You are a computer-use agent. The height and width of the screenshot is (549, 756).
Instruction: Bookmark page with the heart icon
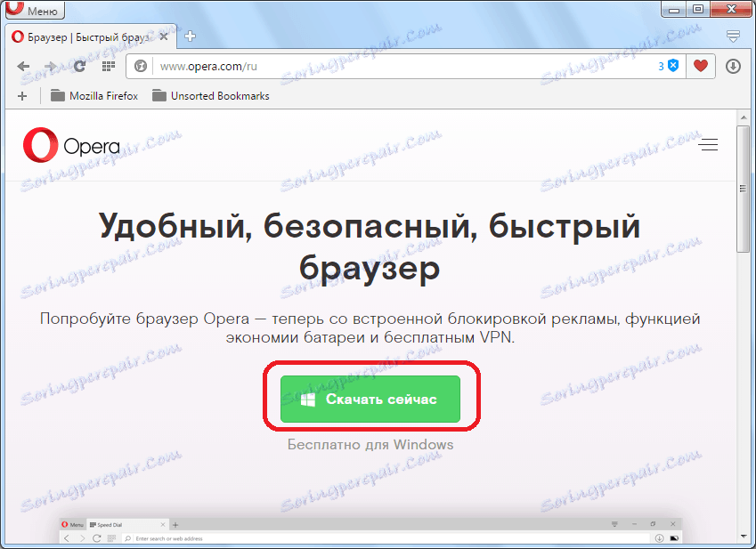[701, 66]
